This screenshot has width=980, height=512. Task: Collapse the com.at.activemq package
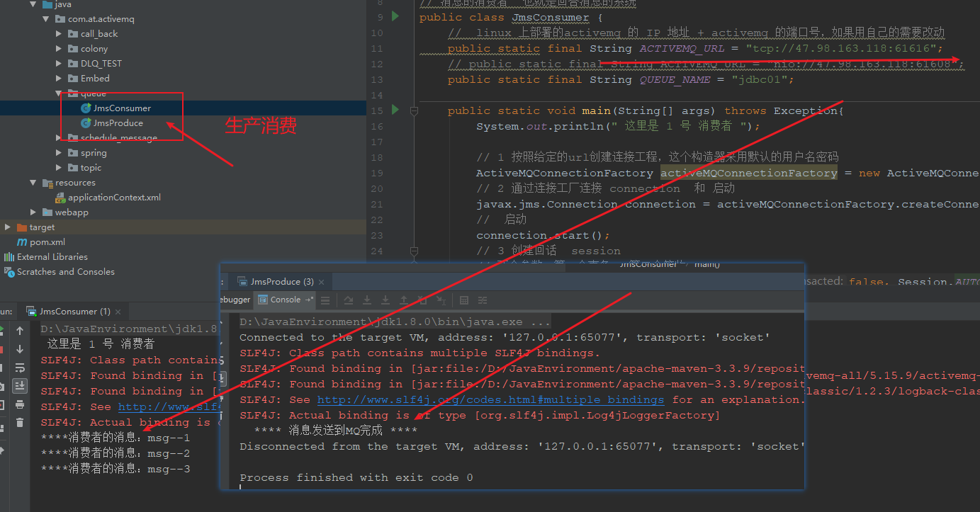point(46,19)
